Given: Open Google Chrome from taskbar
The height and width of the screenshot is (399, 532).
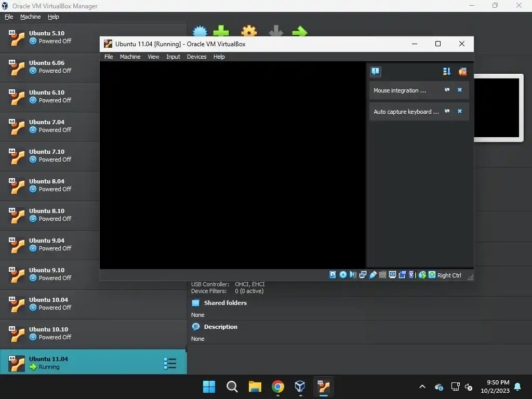Looking at the screenshot, I should pyautogui.click(x=278, y=387).
